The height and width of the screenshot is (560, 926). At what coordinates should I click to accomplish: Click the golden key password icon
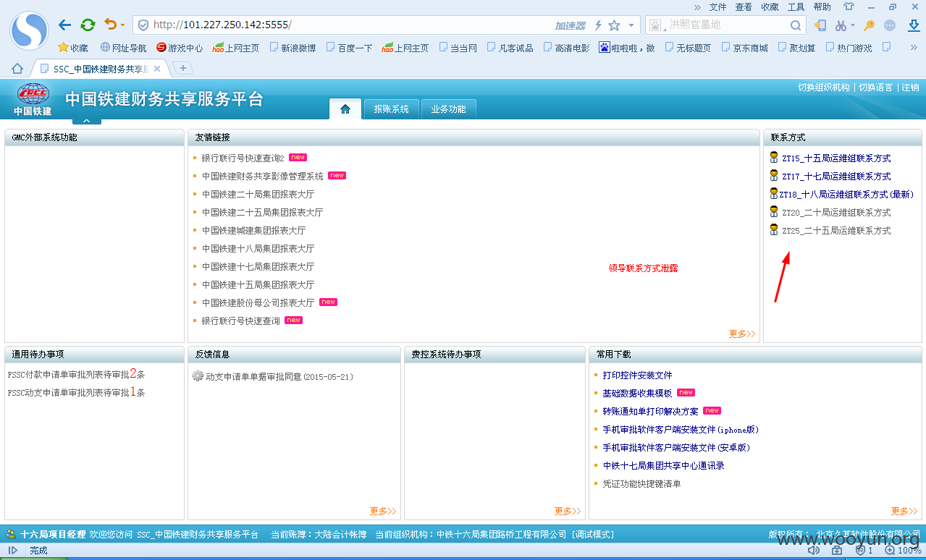pos(869,25)
